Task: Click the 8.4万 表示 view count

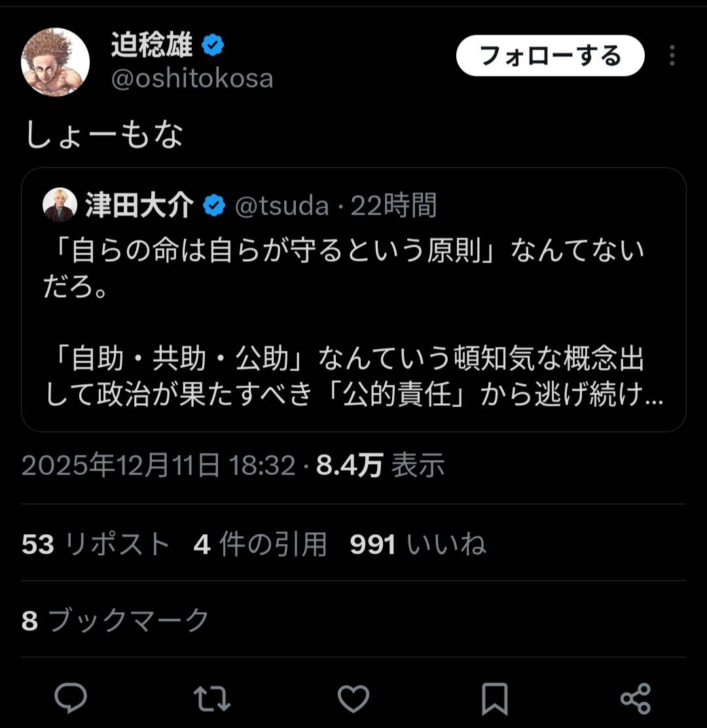Action: point(380,466)
